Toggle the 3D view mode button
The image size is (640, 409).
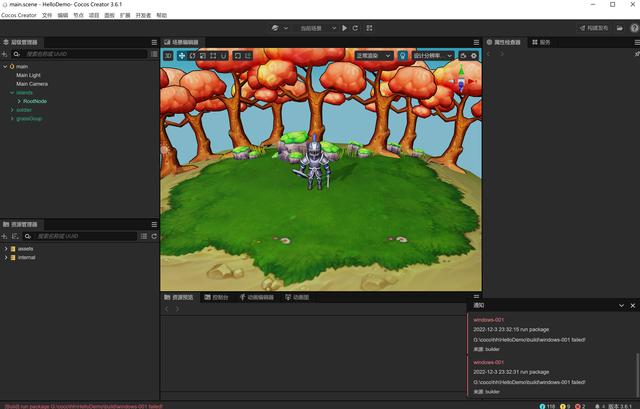168,56
